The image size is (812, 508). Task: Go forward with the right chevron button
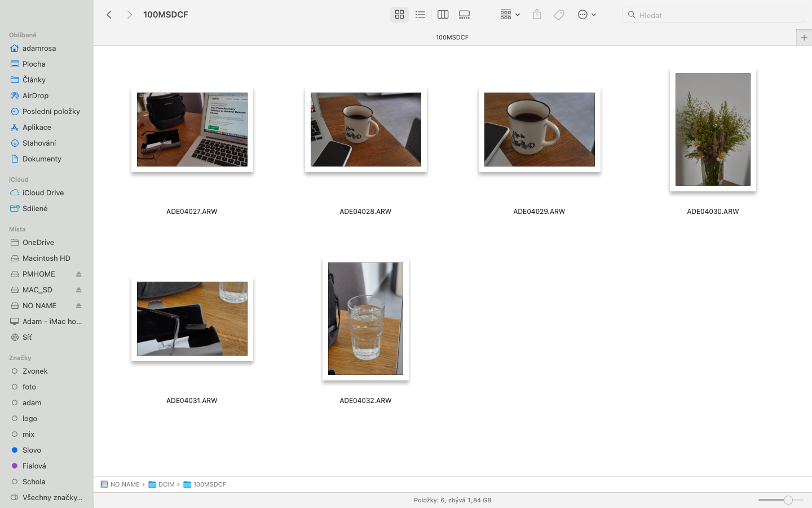129,15
